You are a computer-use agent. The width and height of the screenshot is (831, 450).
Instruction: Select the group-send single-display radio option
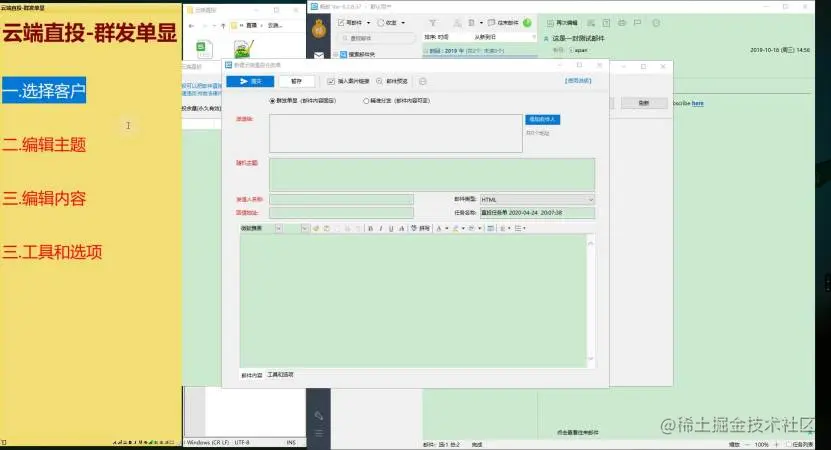pos(272,101)
